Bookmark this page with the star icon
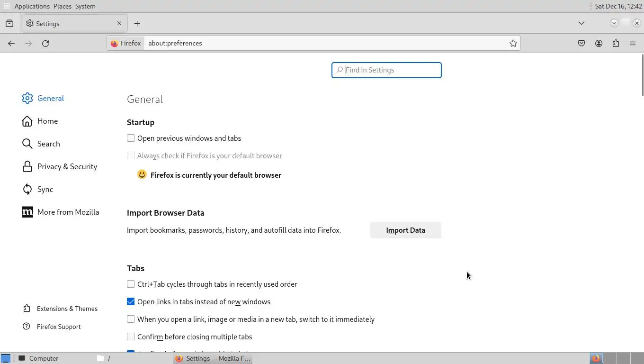 coord(513,43)
